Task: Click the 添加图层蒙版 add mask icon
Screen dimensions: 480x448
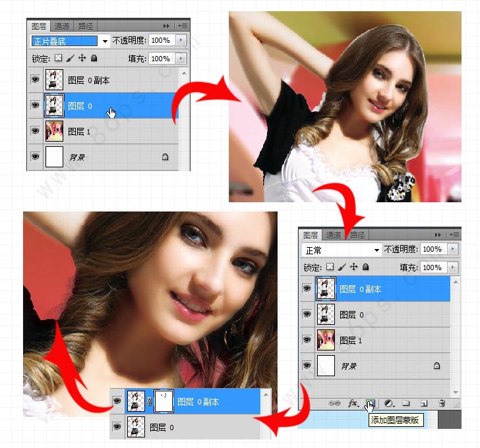Action: [371, 403]
